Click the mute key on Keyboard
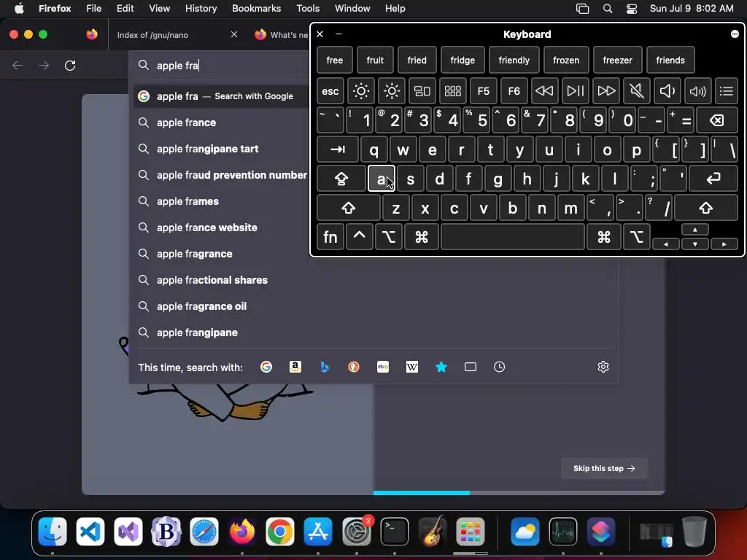 click(x=636, y=91)
